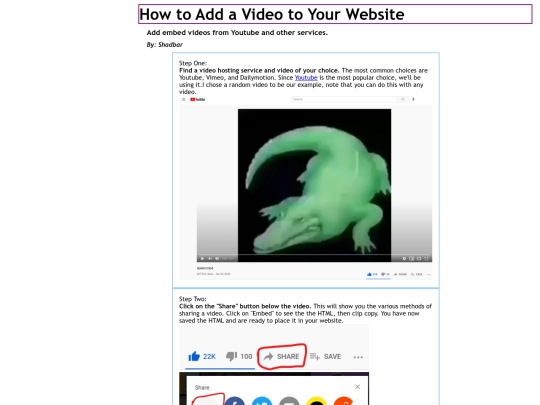Click the video progress bar in the player
Viewport: 540px width, 405px height.
pos(314,255)
